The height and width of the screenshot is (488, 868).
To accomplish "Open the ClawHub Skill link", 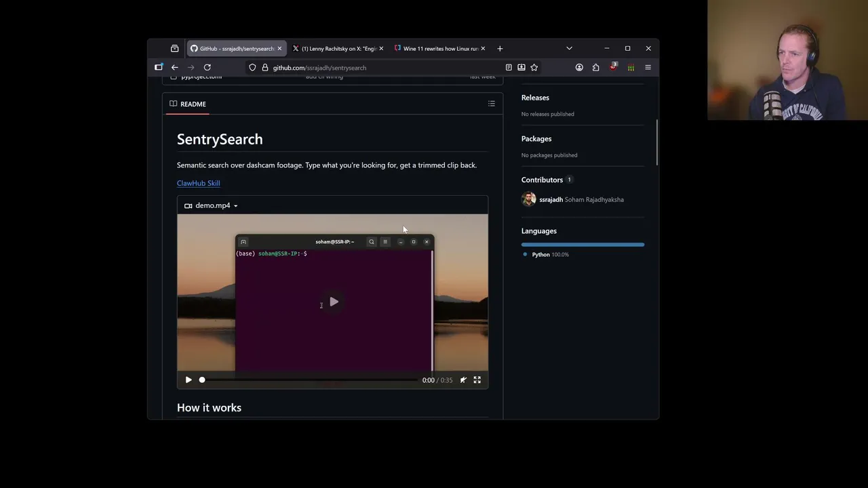I will [x=198, y=183].
